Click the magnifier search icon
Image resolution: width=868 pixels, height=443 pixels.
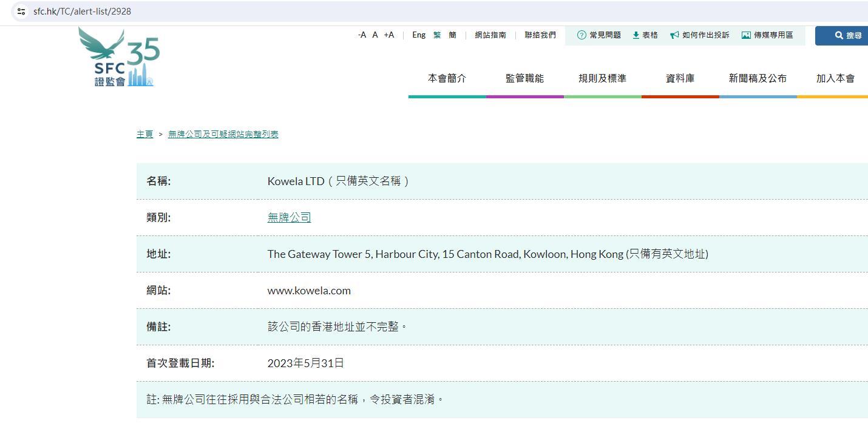(839, 36)
